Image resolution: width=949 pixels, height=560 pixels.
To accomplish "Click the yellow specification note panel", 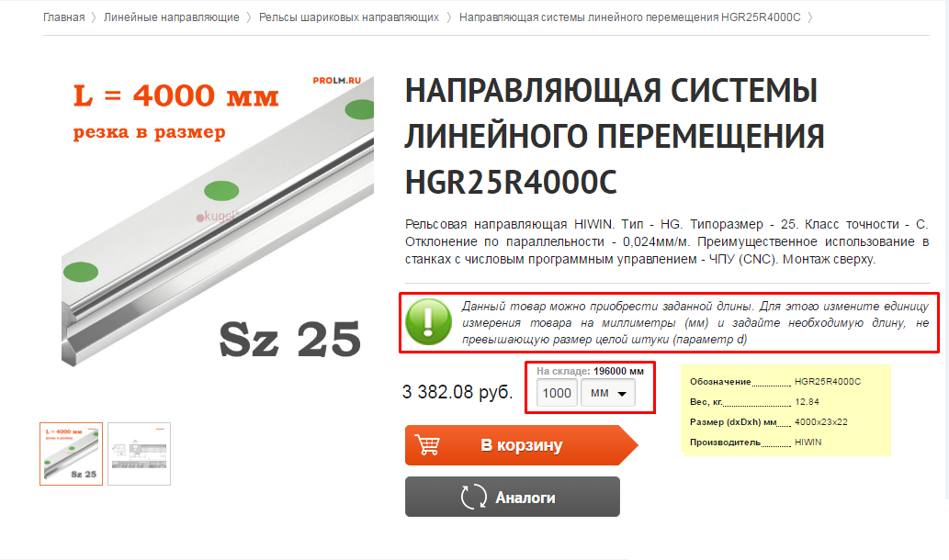I will 785,410.
